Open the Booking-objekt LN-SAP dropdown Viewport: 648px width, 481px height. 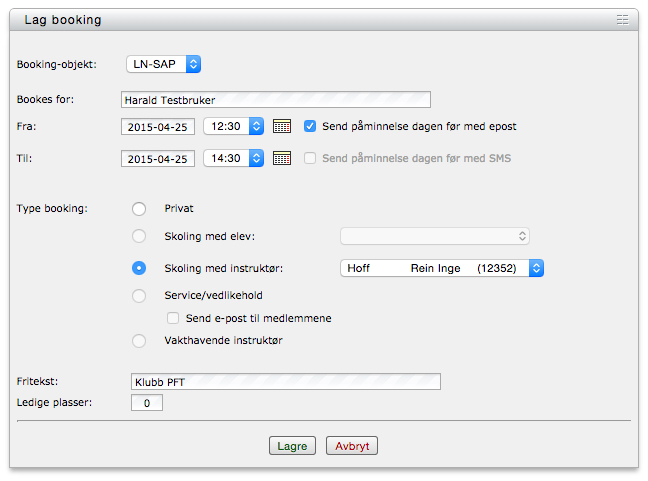[x=164, y=64]
